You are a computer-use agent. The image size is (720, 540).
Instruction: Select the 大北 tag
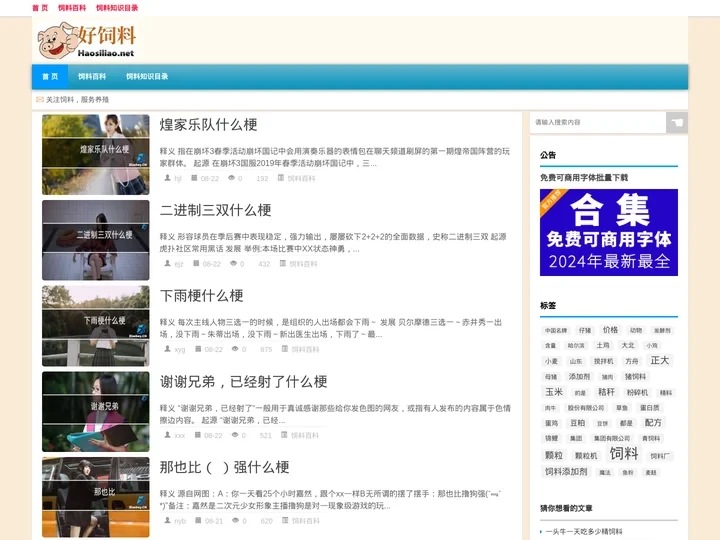628,345
